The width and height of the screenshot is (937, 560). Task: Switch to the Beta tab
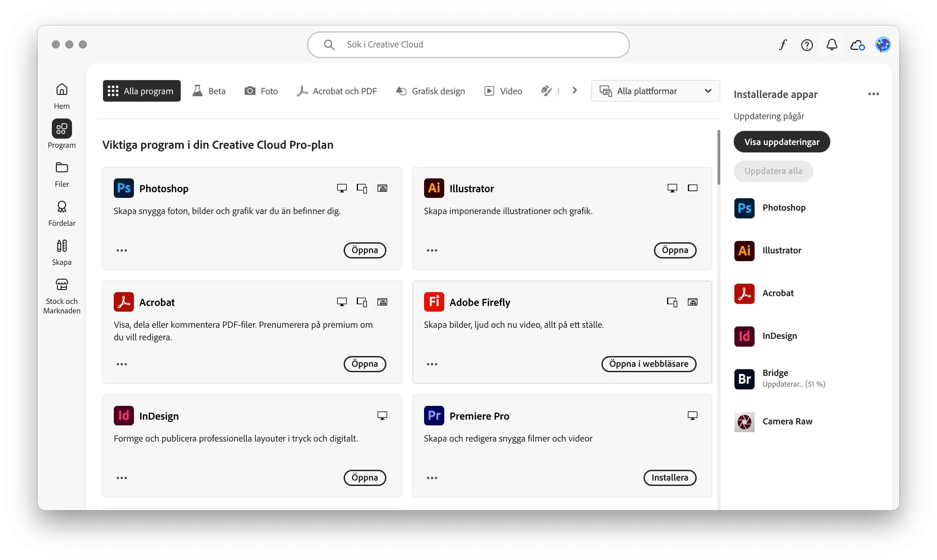coord(209,91)
